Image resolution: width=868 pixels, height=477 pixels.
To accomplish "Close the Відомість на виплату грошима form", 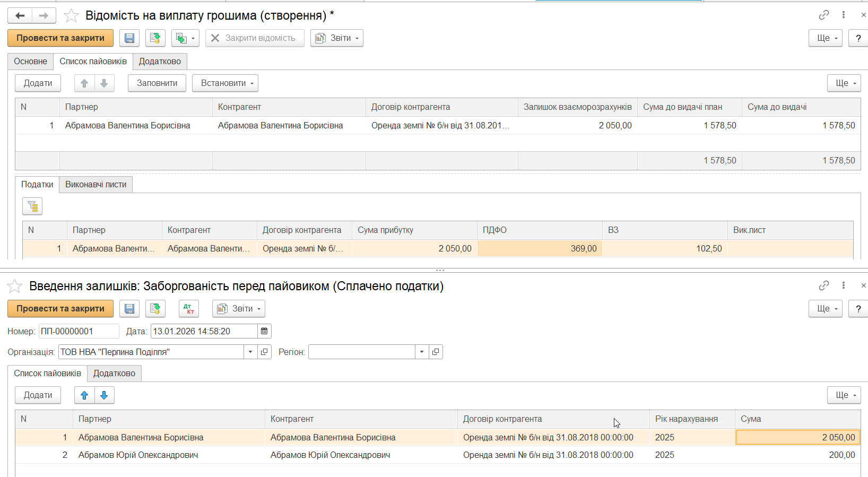I will 863,15.
